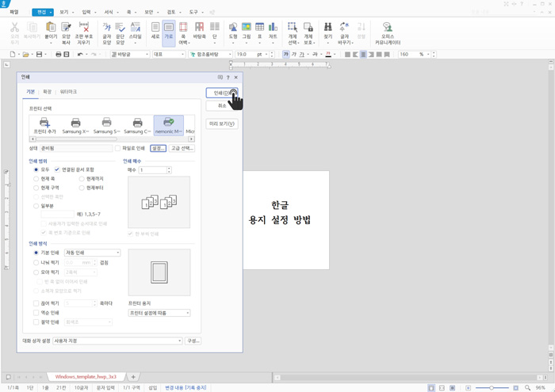
Task: Click the new document icon in quick toolbar
Action: (13, 54)
